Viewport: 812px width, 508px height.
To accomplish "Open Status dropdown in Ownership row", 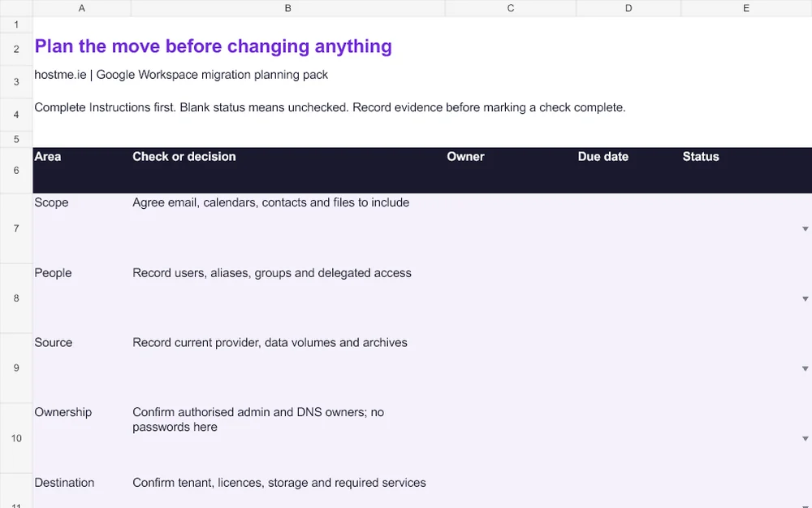I will (805, 439).
